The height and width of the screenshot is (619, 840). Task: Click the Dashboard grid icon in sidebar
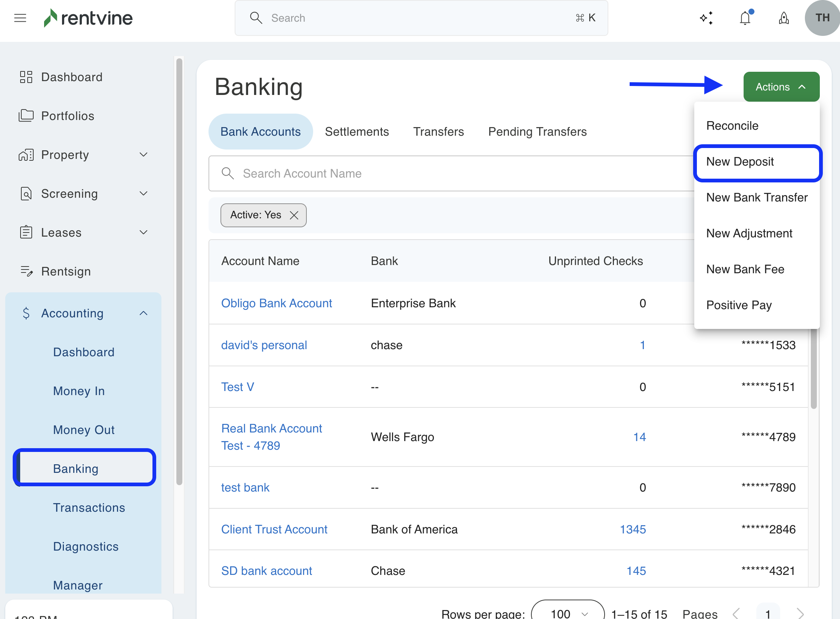pos(26,77)
